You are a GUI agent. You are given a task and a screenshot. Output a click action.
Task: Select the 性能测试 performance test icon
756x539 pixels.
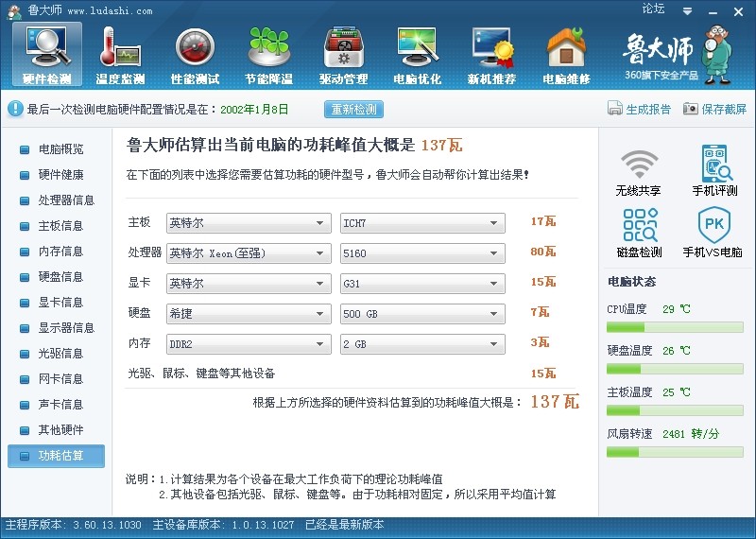195,54
